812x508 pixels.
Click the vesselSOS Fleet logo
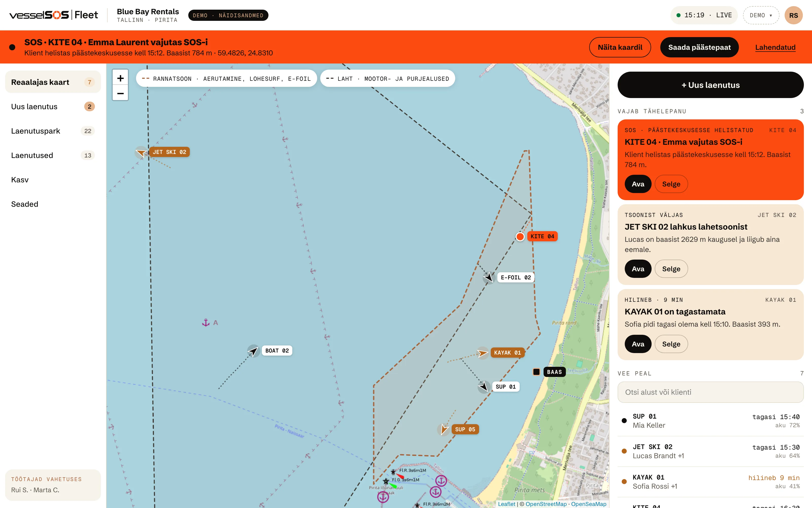[x=54, y=15]
